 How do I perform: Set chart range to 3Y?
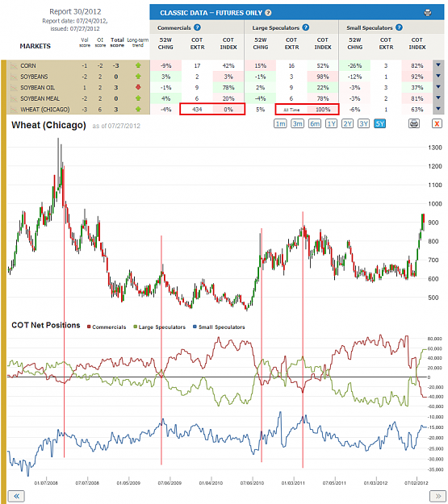coord(364,123)
